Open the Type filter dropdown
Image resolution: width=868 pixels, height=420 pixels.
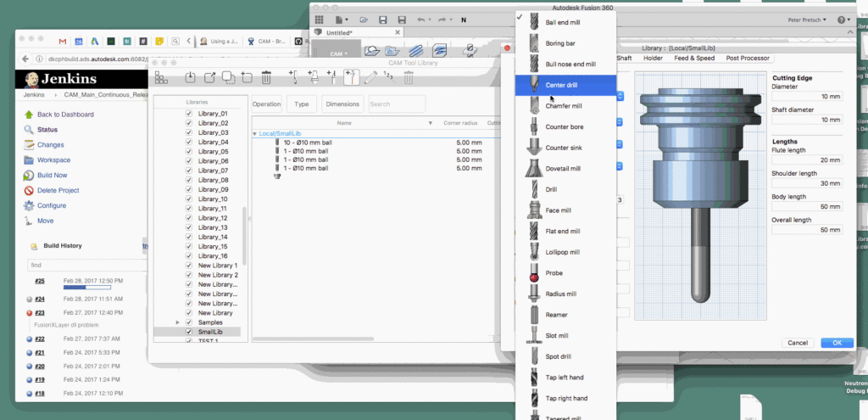(302, 104)
